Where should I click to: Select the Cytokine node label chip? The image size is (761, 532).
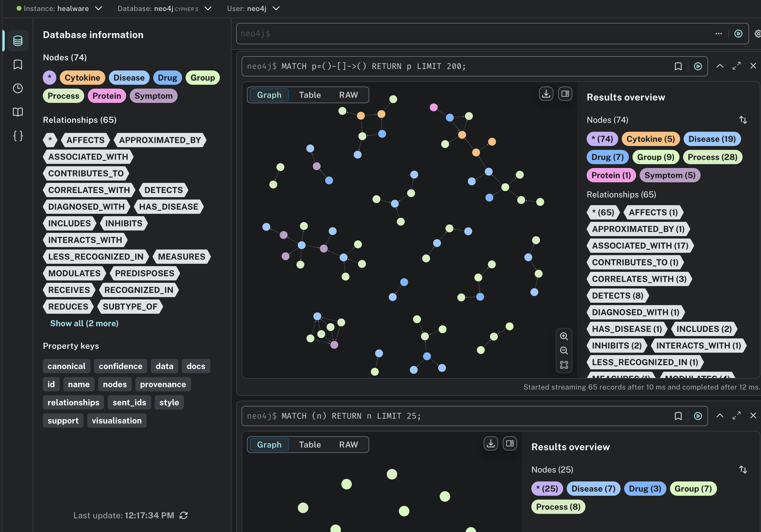pos(82,78)
